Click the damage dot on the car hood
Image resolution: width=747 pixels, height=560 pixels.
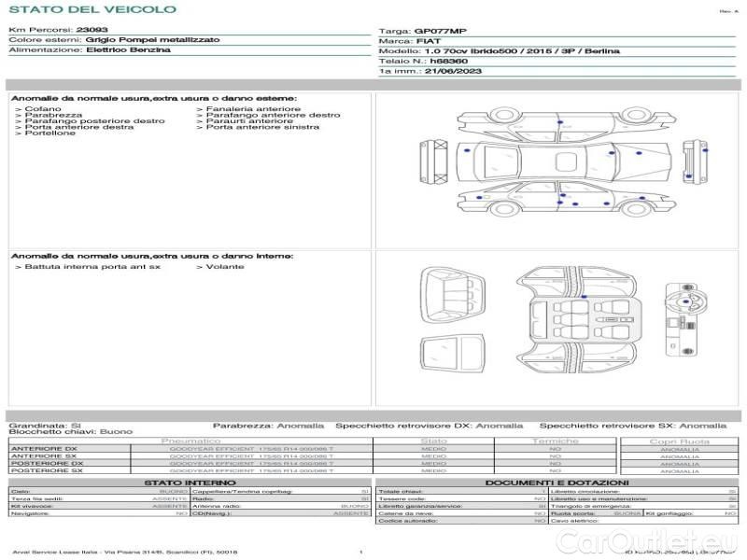(638, 153)
